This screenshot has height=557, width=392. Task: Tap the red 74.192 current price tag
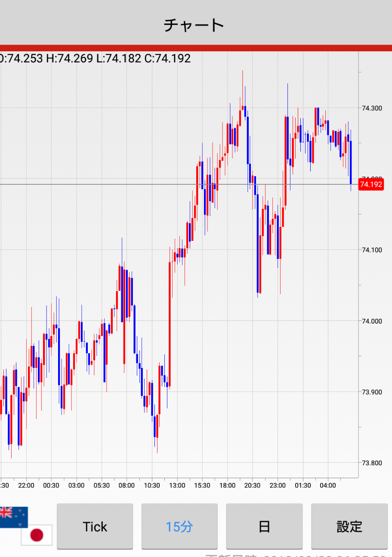(370, 184)
